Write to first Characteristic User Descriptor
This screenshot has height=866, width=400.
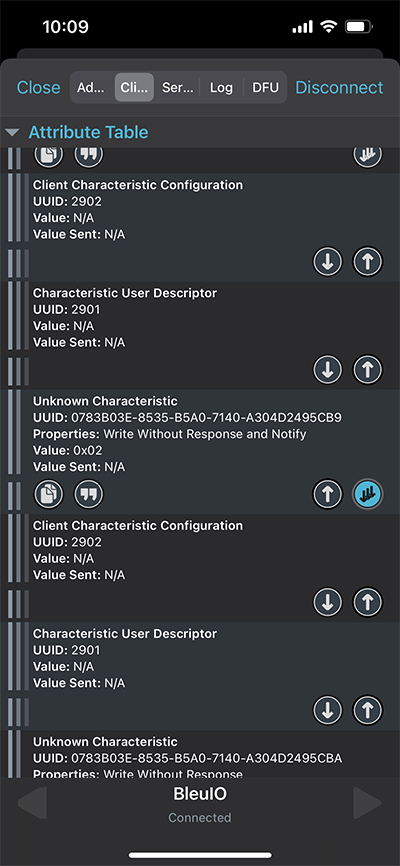point(368,370)
